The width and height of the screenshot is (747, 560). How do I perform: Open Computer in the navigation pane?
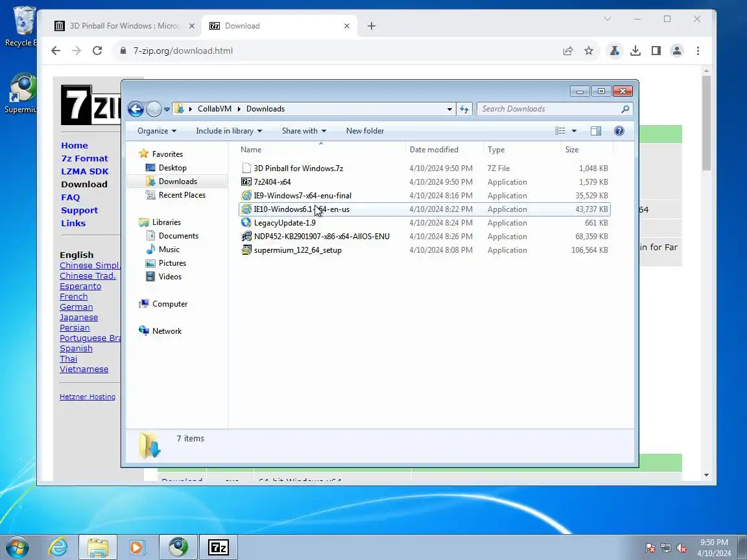click(170, 304)
